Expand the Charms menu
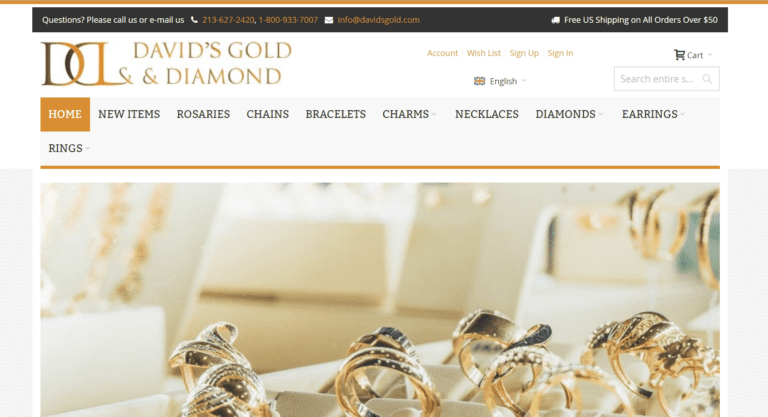Screen dimensions: 768x417 click(409, 114)
